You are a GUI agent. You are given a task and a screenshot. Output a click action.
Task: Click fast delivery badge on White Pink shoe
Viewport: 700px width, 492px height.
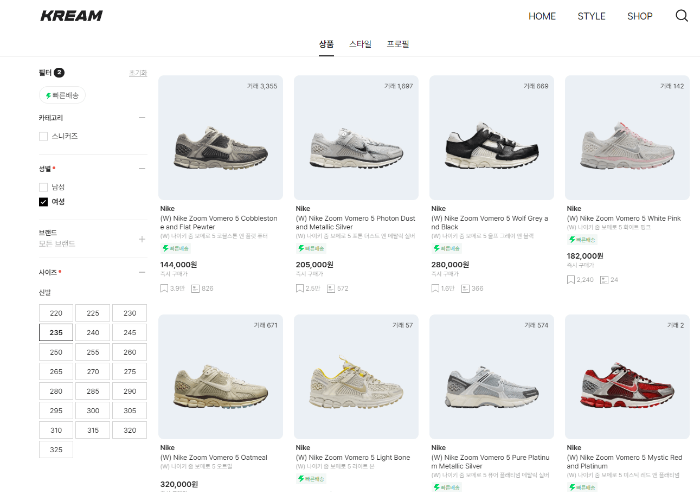click(582, 240)
